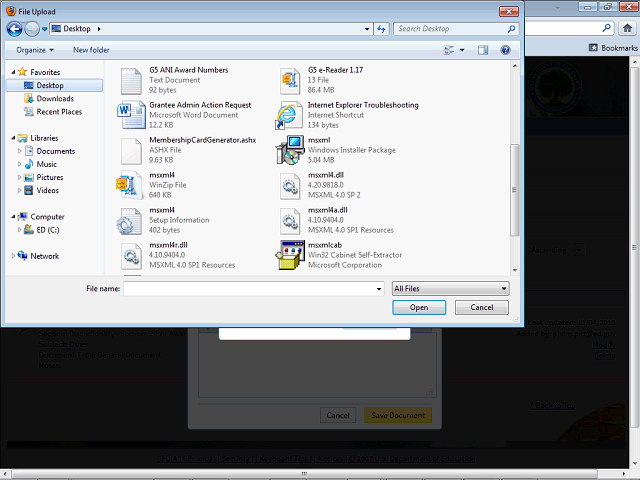Open the All Files type dropdown

click(x=451, y=289)
